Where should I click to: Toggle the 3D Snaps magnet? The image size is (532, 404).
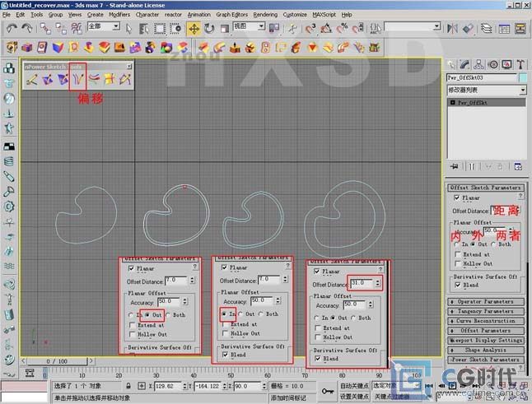(310, 29)
